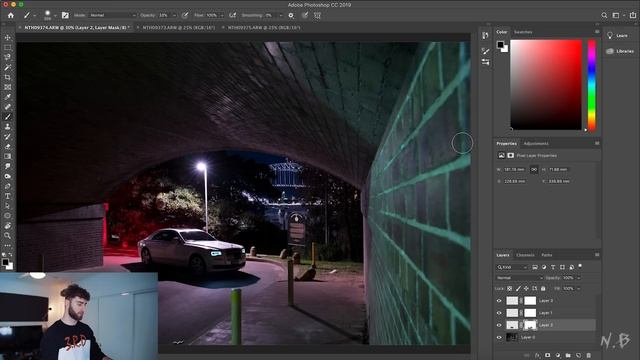The height and width of the screenshot is (360, 640).
Task: Select the Gradient tool
Action: click(7, 156)
